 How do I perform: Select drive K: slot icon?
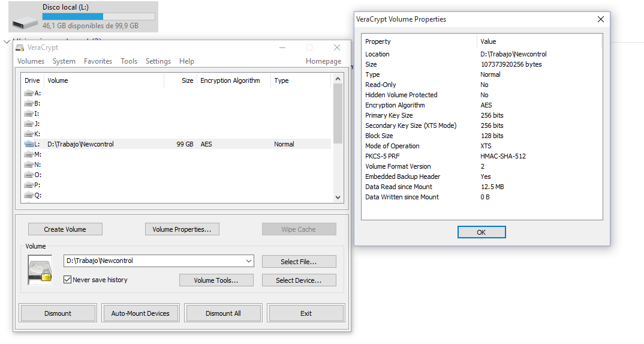28,134
